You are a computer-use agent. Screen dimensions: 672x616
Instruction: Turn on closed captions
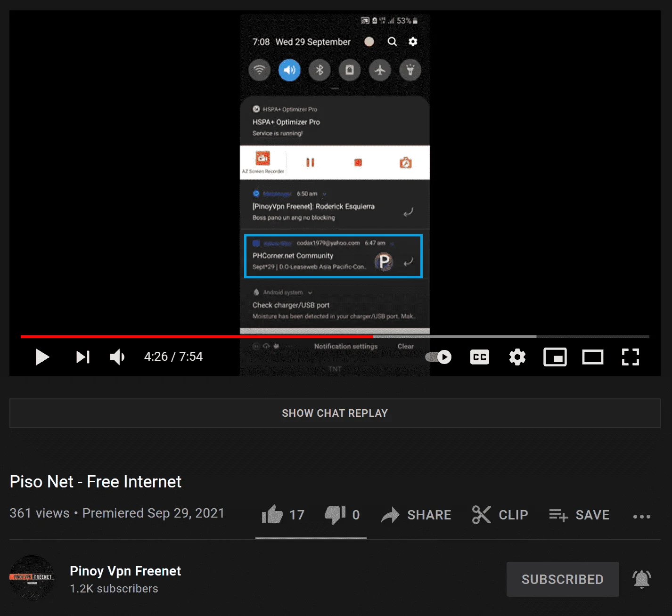pyautogui.click(x=480, y=357)
